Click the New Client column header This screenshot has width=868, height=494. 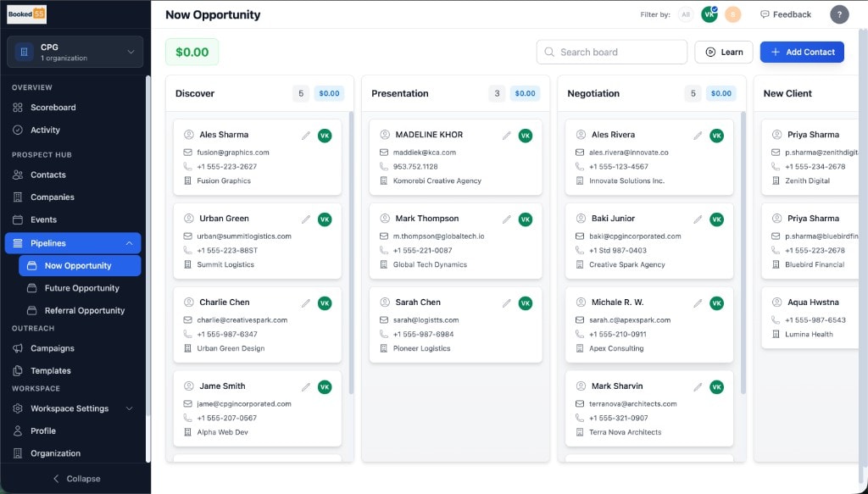787,93
